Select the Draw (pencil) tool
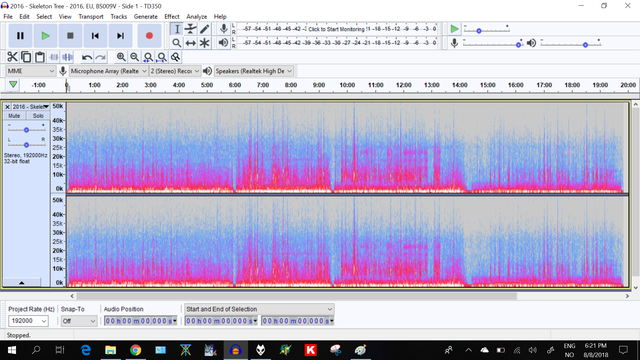 tap(204, 29)
